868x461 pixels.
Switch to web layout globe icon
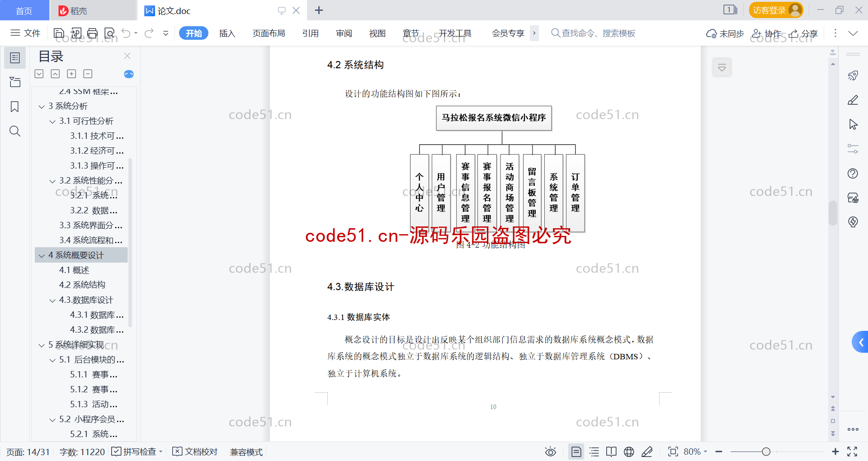coord(629,452)
